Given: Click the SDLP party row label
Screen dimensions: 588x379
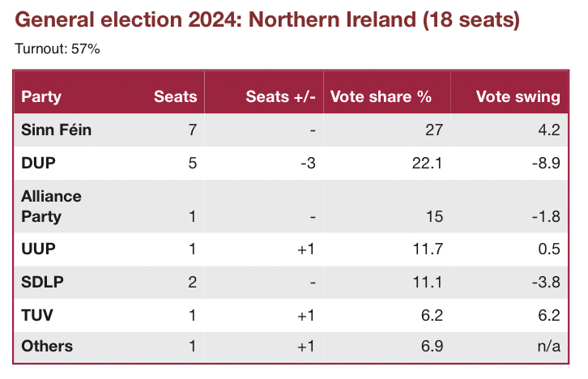Looking at the screenshot, I should click(40, 282).
